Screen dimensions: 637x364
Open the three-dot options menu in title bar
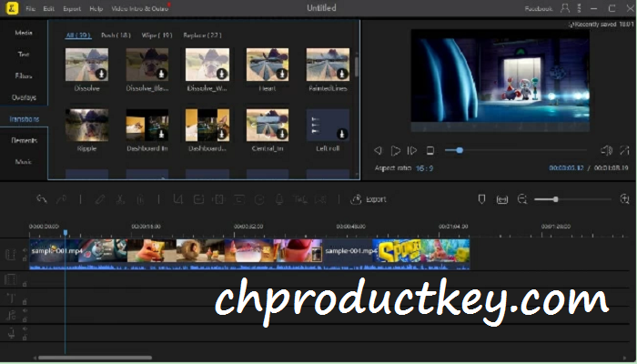coord(580,8)
